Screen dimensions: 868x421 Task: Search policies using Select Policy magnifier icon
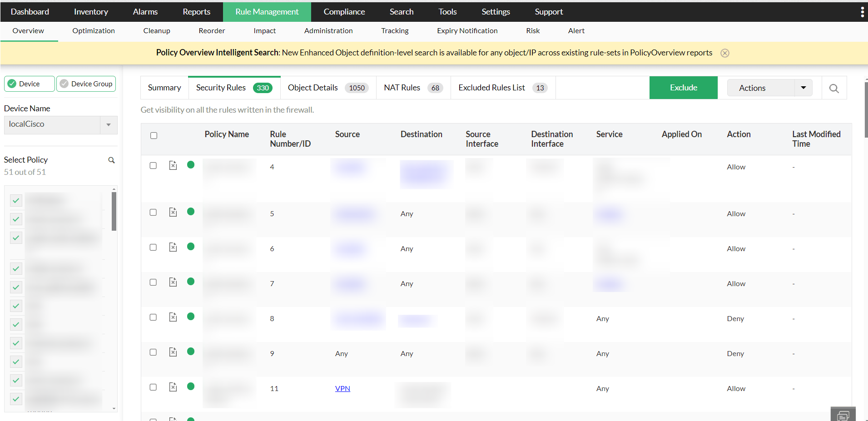click(x=111, y=160)
